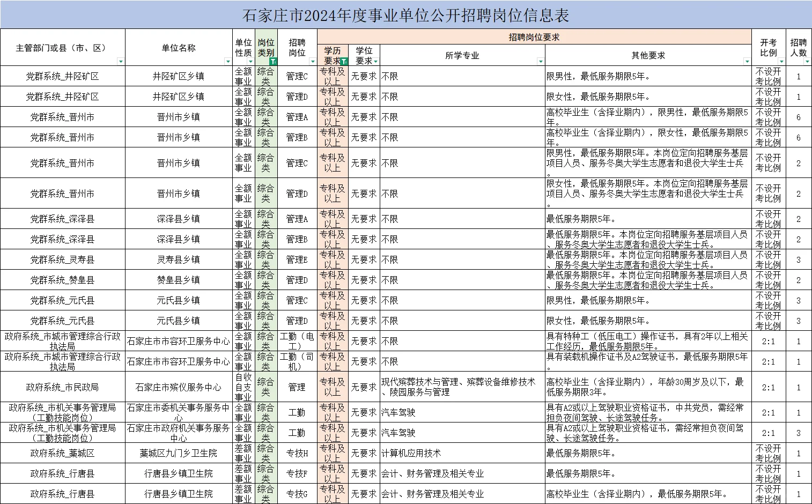The height and width of the screenshot is (504, 812).
Task: Open the active filter funnel on 学历要求 column
Action: point(344,61)
